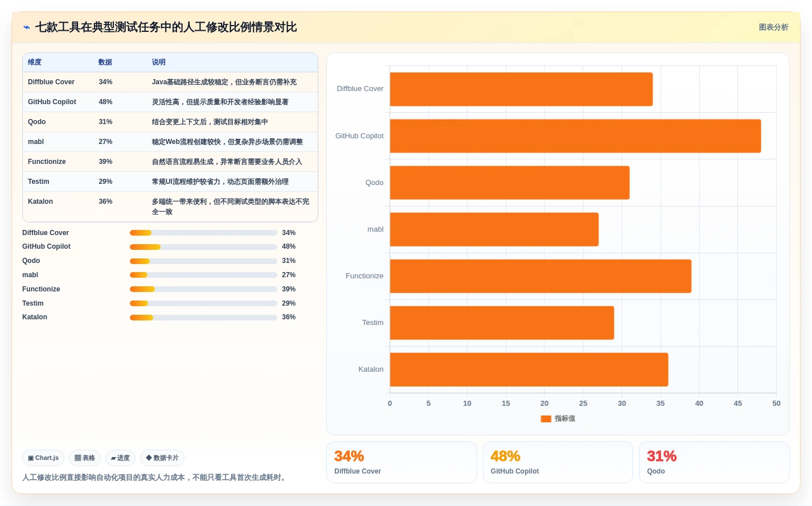Click the mabl progress bar
812x506 pixels.
point(203,275)
